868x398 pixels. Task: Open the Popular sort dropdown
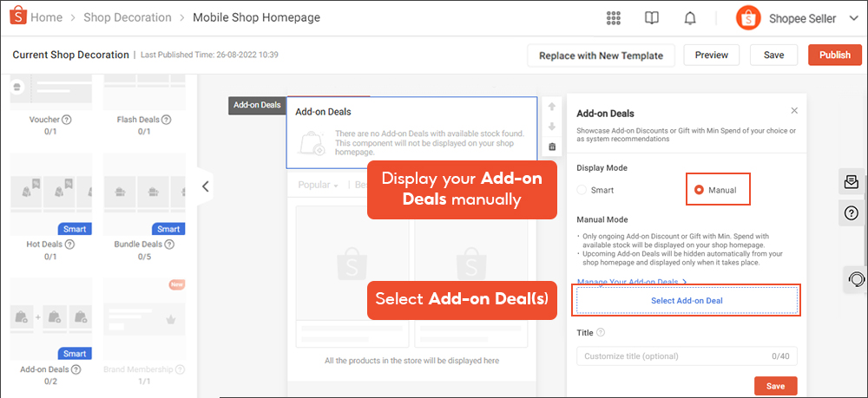coord(318,185)
